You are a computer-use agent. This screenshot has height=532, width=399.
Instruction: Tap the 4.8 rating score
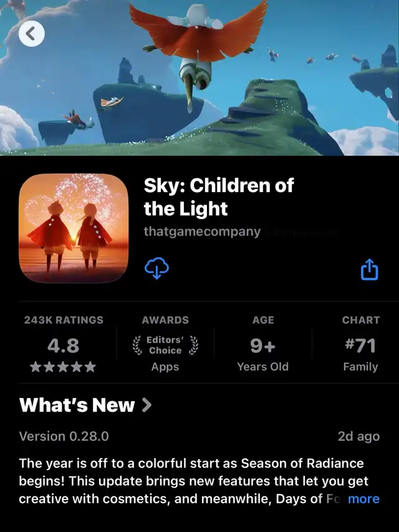coord(64,346)
